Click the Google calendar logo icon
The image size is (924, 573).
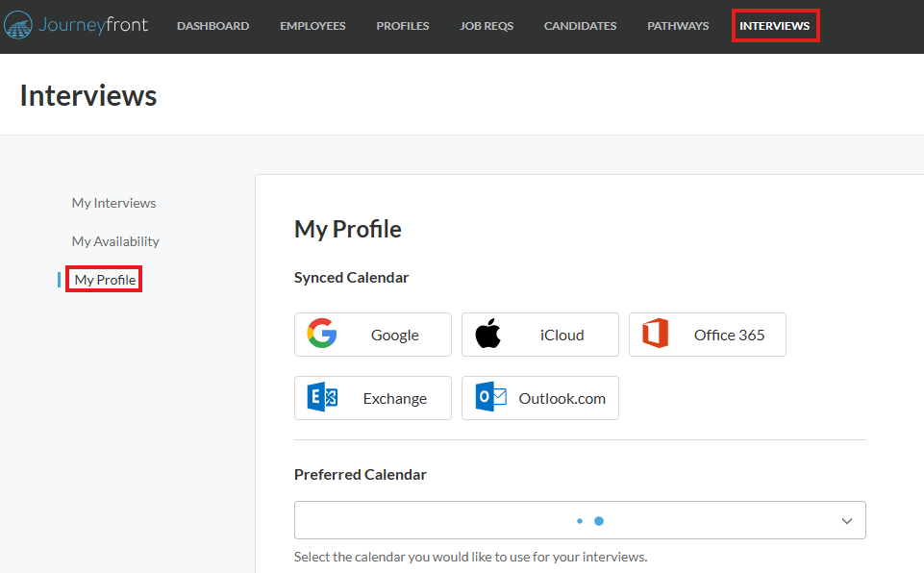[x=322, y=335]
